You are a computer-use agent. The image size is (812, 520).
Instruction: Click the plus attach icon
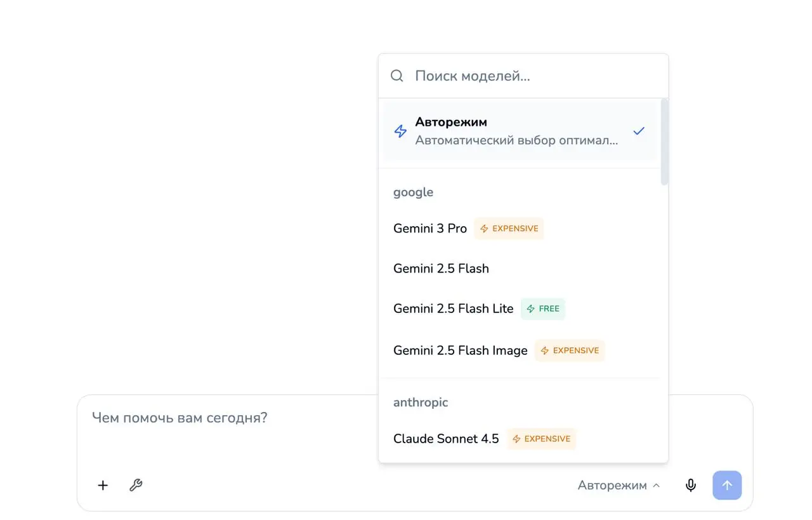click(x=103, y=486)
